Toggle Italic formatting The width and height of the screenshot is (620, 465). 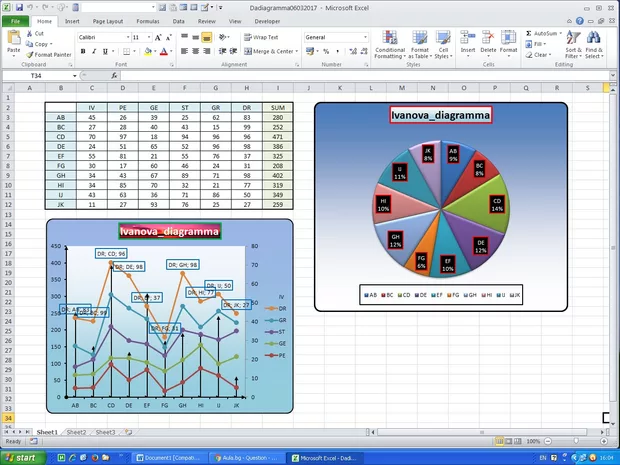point(94,51)
